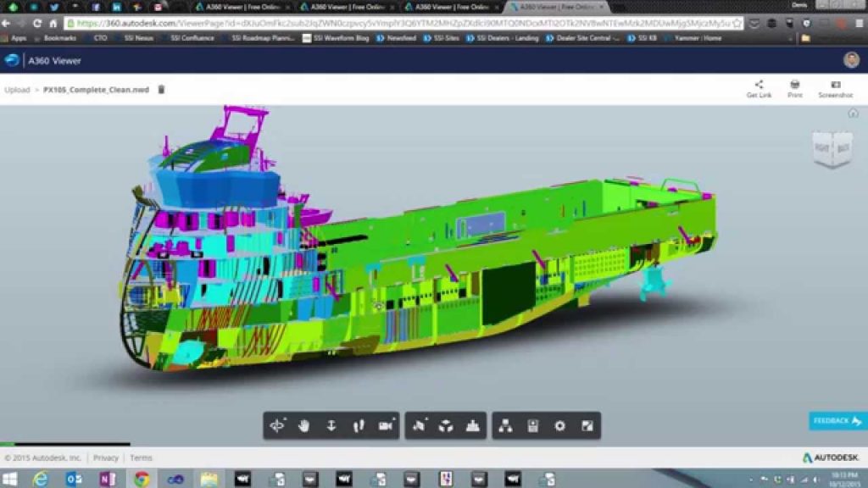Open the Privacy link in the footer
Image resolution: width=868 pixels, height=488 pixels.
click(x=106, y=457)
